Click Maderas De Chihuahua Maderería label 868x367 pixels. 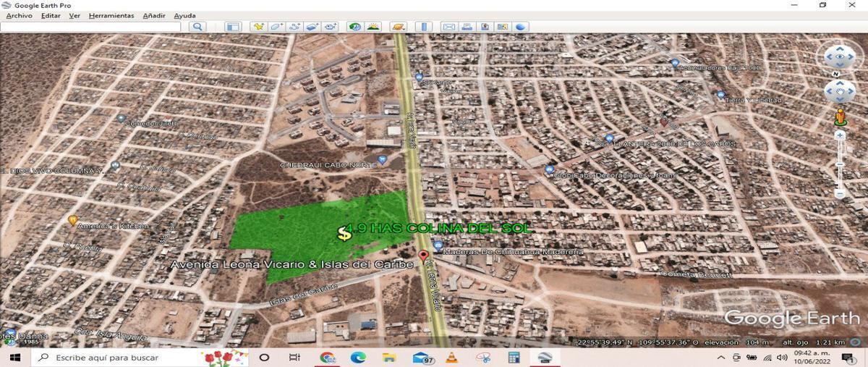click(x=512, y=251)
